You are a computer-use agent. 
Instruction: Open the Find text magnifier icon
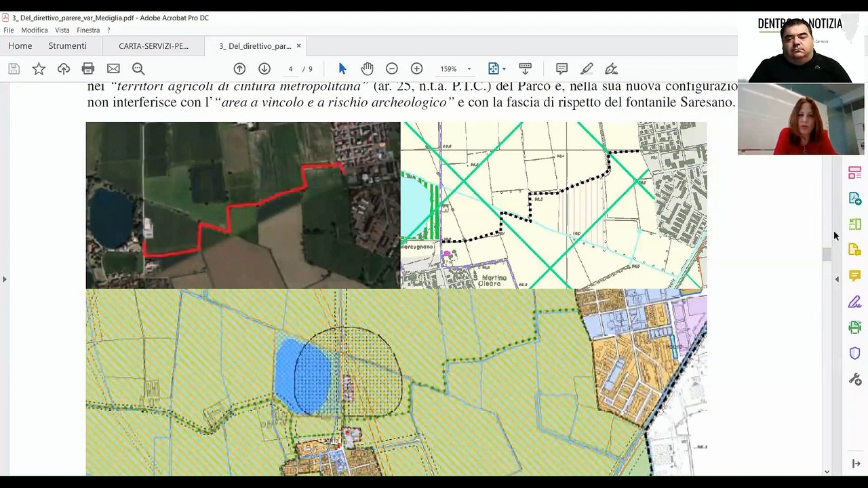tap(138, 68)
